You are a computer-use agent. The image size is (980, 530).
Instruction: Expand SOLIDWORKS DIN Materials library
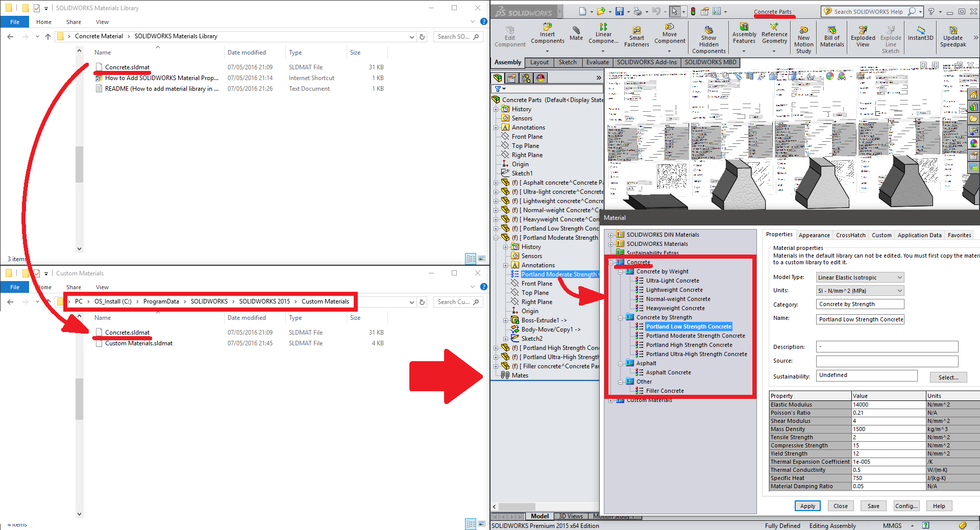[611, 235]
